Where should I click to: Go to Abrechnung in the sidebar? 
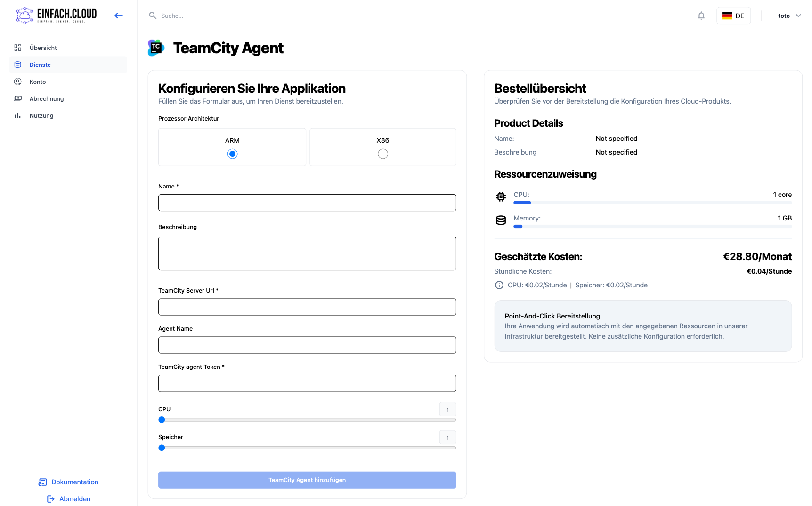[46, 98]
